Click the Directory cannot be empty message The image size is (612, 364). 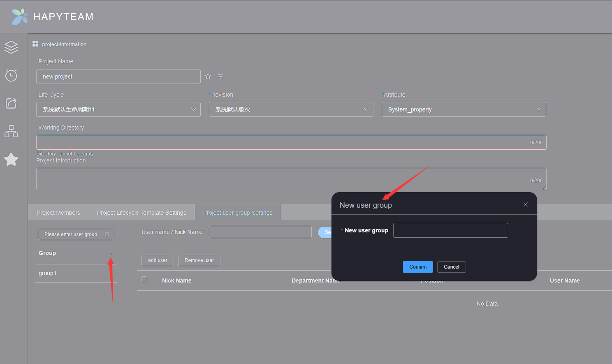coord(65,154)
